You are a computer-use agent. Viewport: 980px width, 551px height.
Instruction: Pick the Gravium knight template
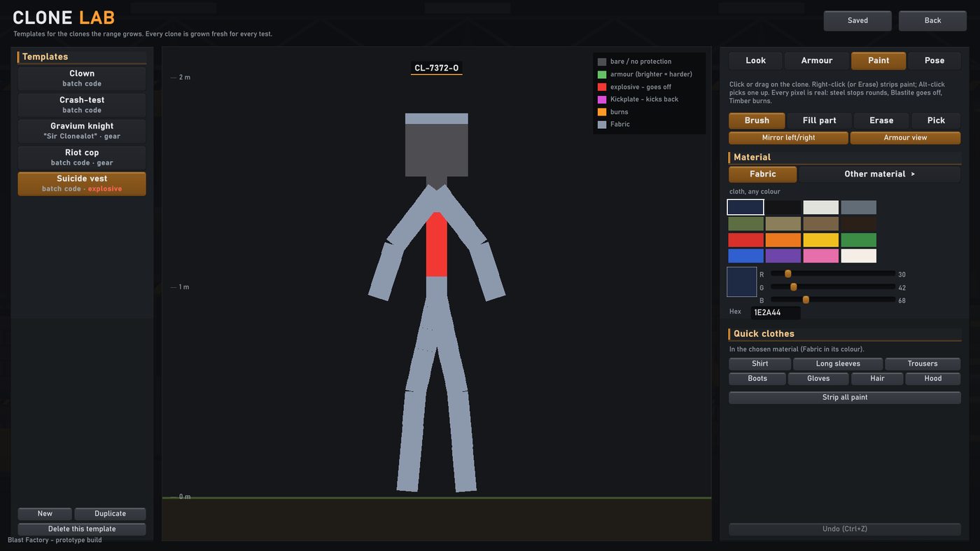[82, 131]
